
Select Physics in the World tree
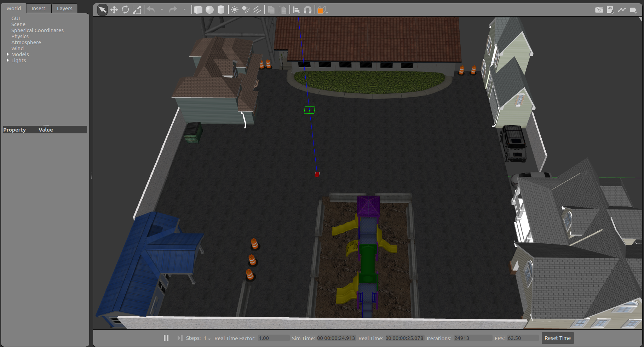pos(20,36)
